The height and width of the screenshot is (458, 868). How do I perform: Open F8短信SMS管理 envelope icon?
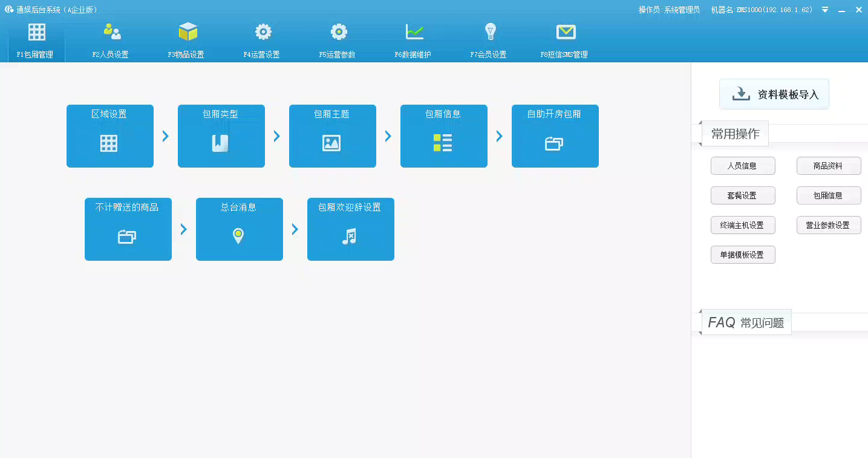pos(566,31)
